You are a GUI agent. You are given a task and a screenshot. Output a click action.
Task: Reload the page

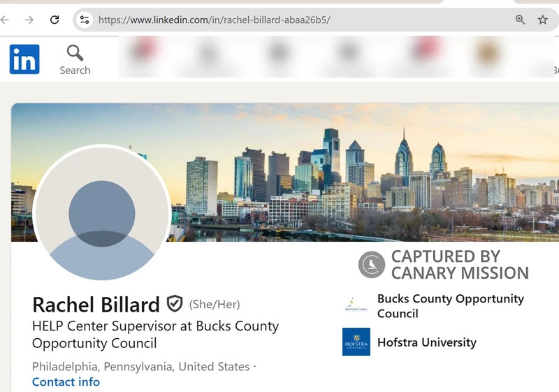click(55, 20)
